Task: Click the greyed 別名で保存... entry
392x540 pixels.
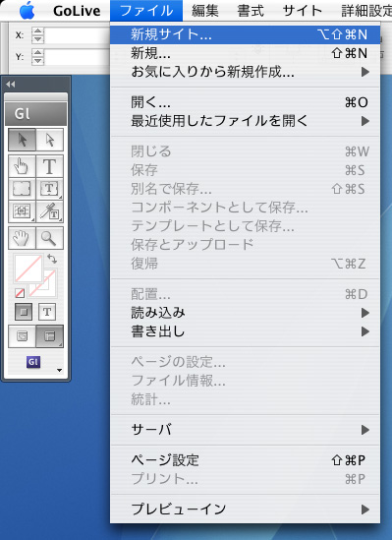Action: [x=245, y=189]
